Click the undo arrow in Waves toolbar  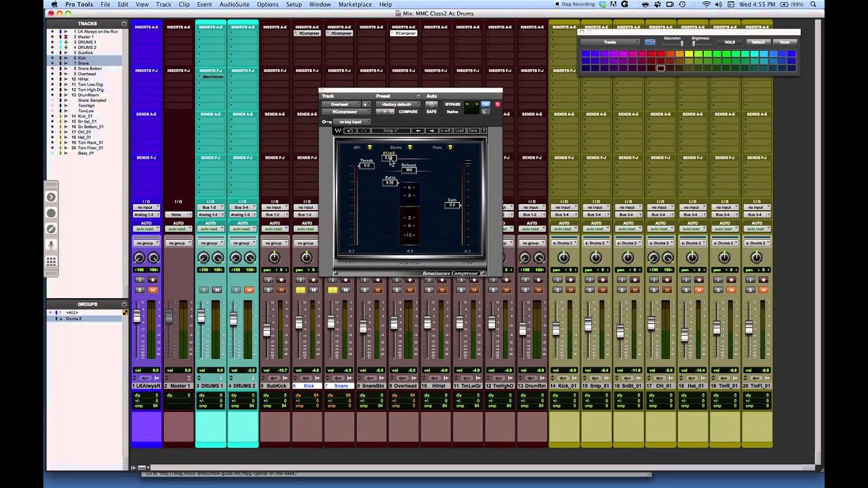350,131
